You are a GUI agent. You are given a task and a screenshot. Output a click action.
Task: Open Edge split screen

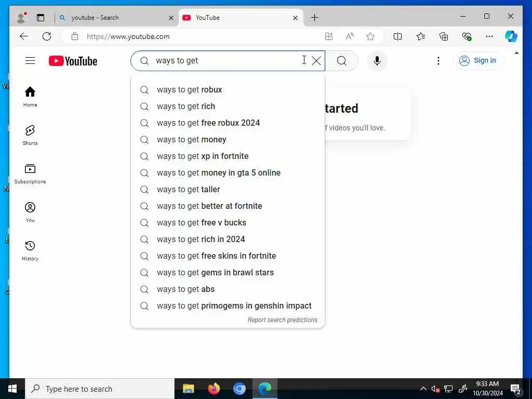tap(397, 36)
